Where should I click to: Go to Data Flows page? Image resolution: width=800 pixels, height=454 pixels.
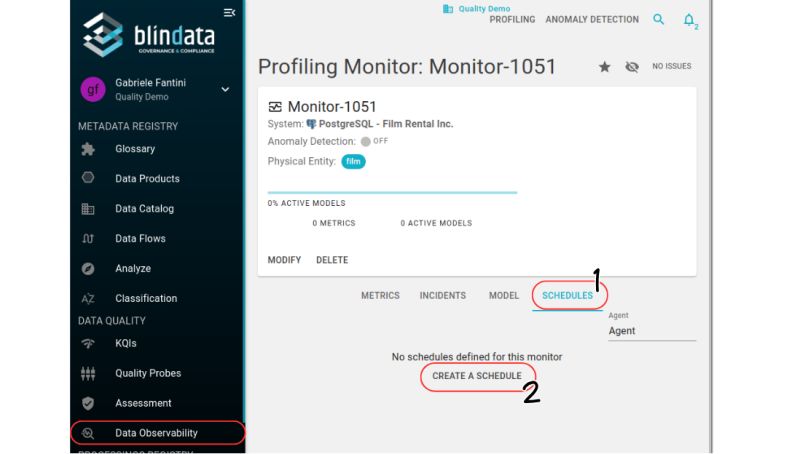tap(140, 238)
